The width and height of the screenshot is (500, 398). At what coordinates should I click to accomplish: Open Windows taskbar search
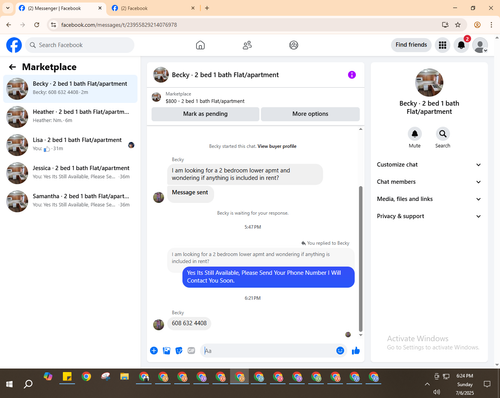pos(28,384)
